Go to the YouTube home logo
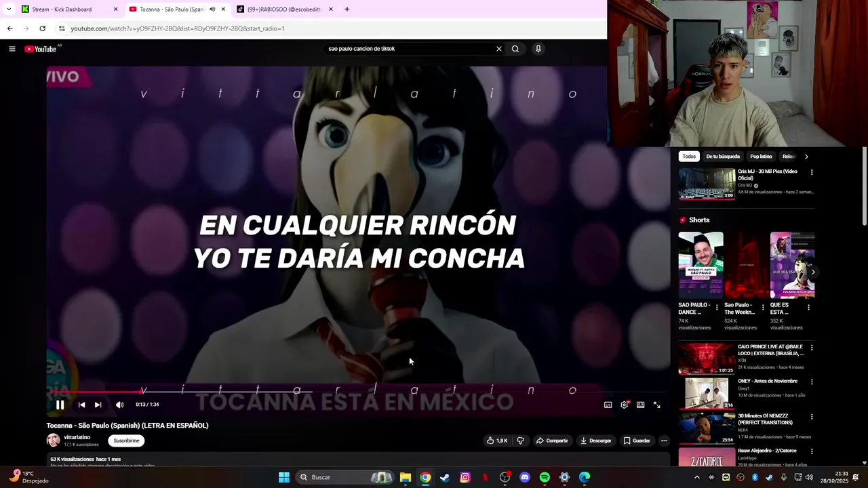 (41, 49)
